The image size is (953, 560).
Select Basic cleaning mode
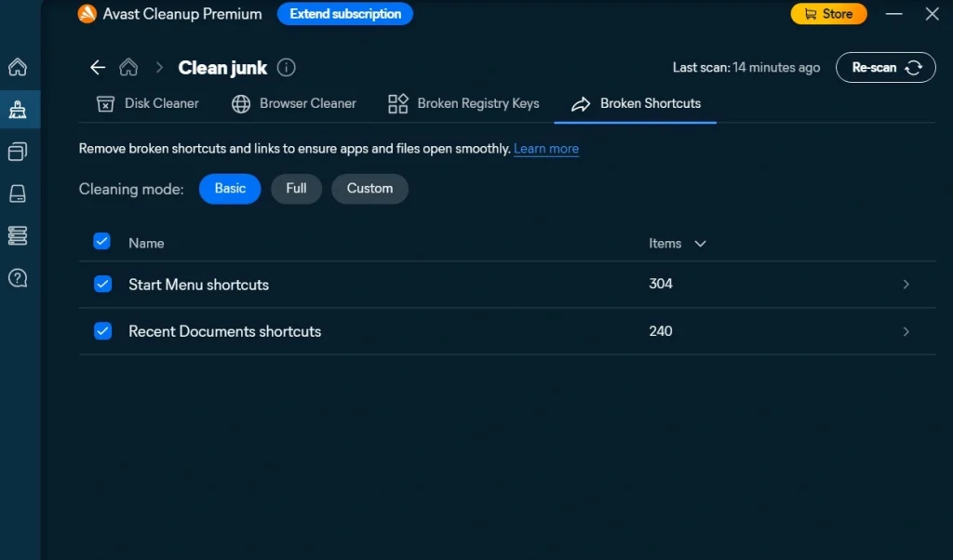[x=230, y=188]
